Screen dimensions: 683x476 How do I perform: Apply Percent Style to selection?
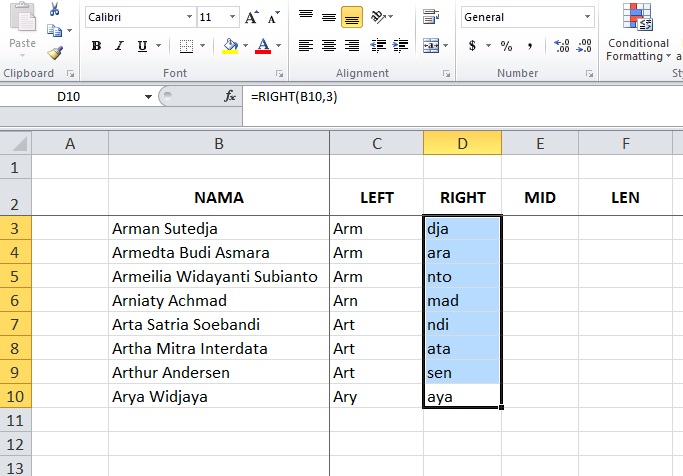(506, 46)
